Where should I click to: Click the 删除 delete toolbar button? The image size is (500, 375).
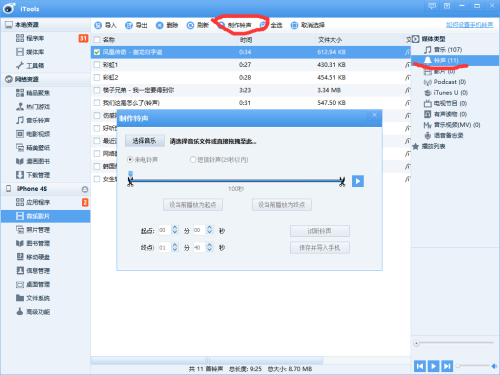coord(167,25)
